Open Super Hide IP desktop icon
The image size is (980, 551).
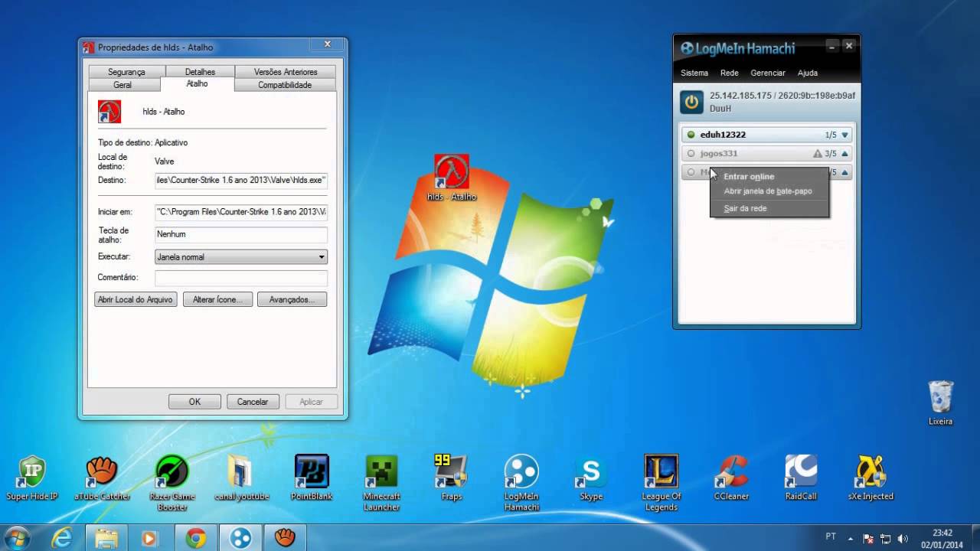point(31,478)
